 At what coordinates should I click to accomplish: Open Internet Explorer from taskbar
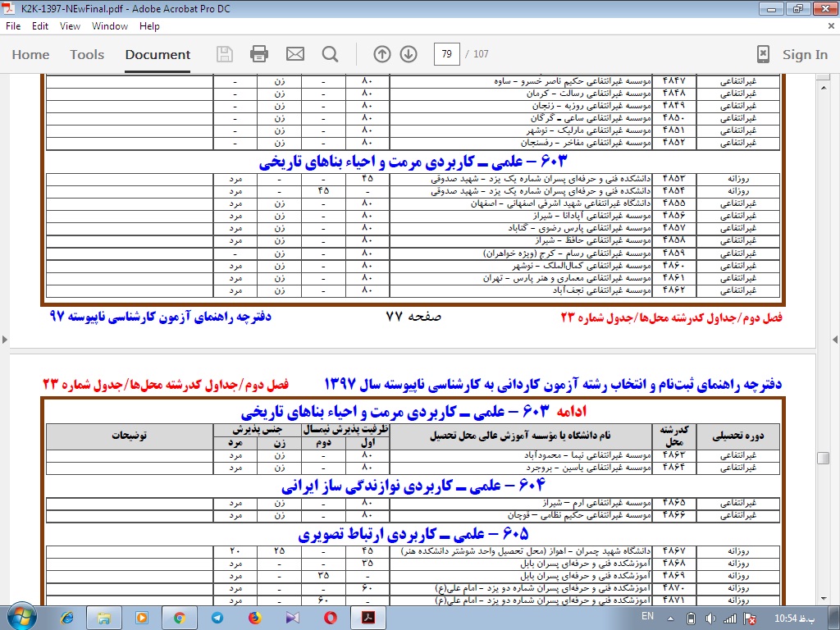(x=67, y=619)
